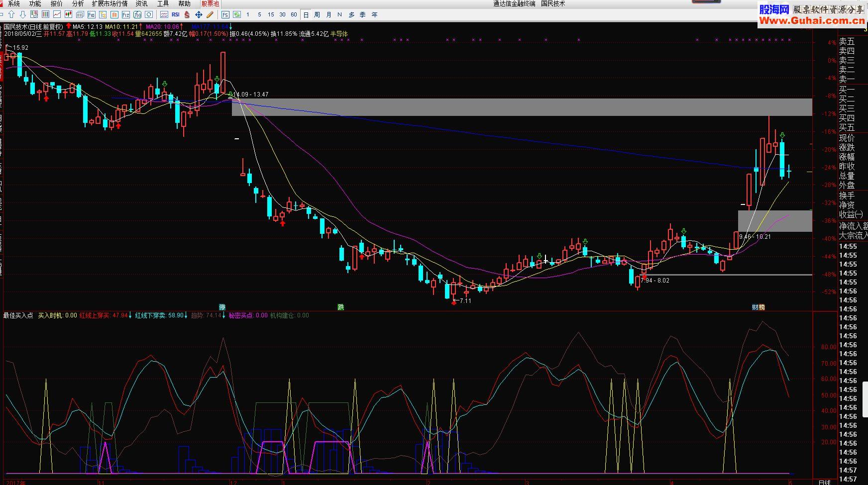Open the RSI indicator icon
The width and height of the screenshot is (868, 485).
pyautogui.click(x=176, y=14)
